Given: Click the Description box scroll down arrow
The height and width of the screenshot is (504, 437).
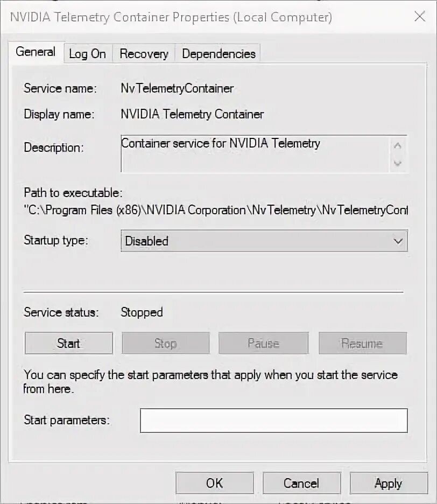Looking at the screenshot, I should [398, 163].
